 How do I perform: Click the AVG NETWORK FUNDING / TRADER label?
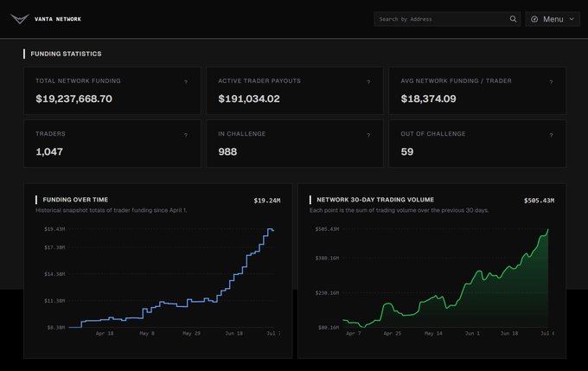(x=456, y=80)
